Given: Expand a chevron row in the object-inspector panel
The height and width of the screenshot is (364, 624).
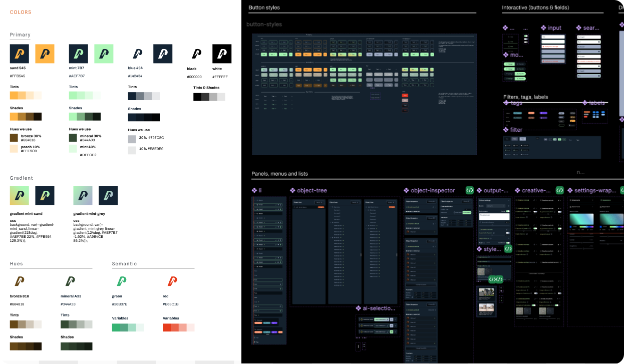Looking at the screenshot, I should pyautogui.click(x=435, y=207).
